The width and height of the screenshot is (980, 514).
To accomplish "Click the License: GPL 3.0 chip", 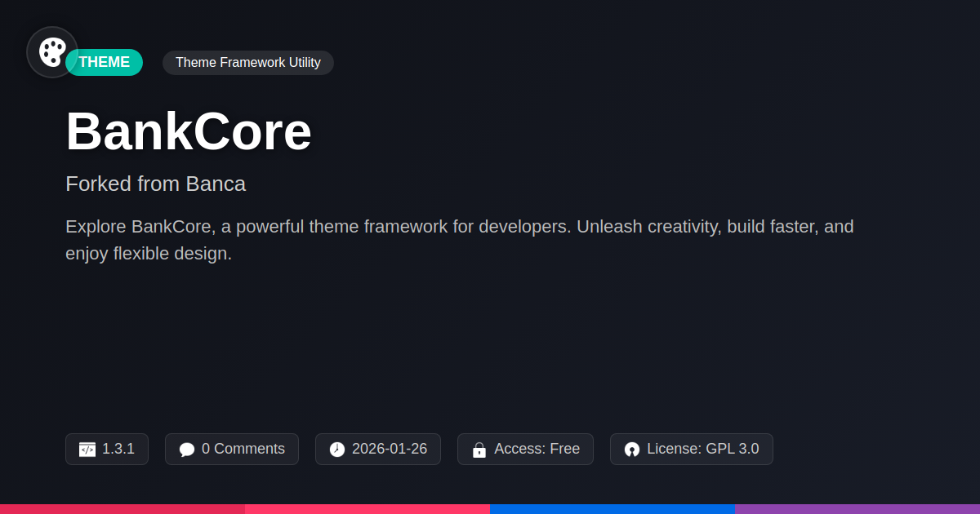I will (692, 450).
